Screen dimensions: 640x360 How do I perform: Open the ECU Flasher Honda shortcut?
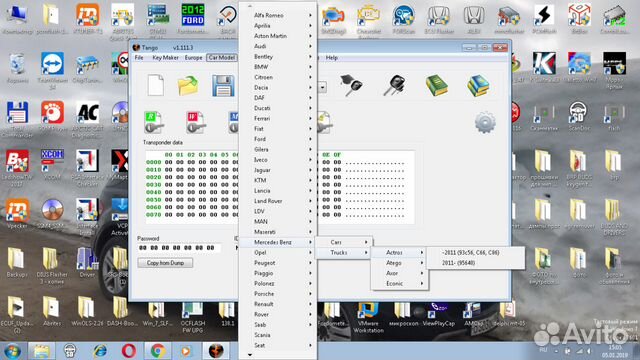[x=439, y=19]
